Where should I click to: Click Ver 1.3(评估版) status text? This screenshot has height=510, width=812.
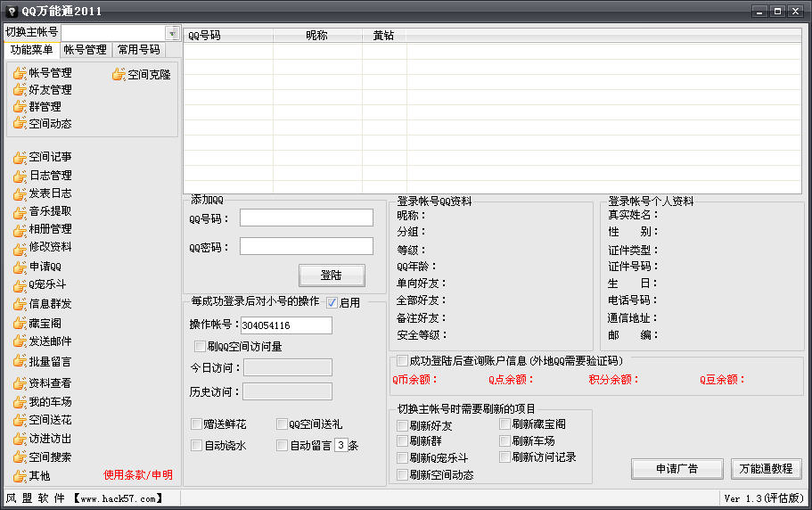pos(764,498)
